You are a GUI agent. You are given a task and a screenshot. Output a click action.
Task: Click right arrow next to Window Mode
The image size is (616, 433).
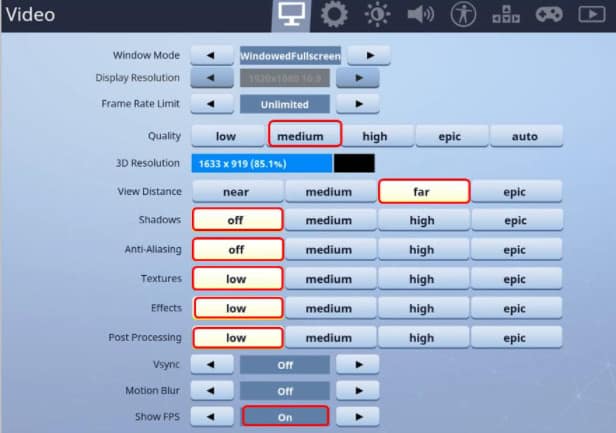click(x=369, y=55)
